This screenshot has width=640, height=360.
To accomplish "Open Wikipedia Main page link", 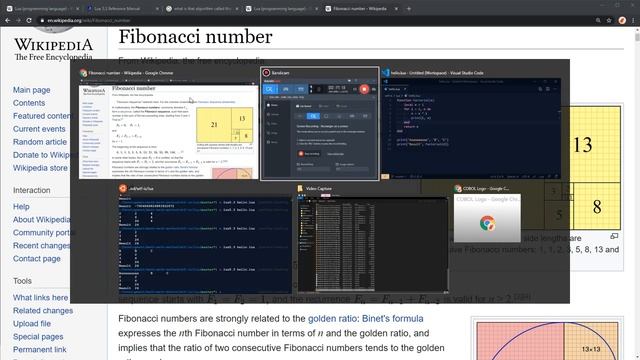I will pyautogui.click(x=31, y=90).
